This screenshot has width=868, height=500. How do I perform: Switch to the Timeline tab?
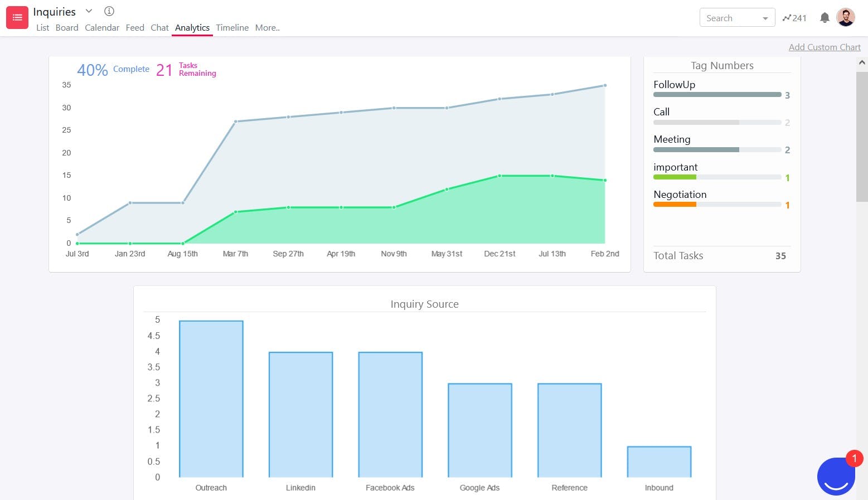(x=232, y=27)
